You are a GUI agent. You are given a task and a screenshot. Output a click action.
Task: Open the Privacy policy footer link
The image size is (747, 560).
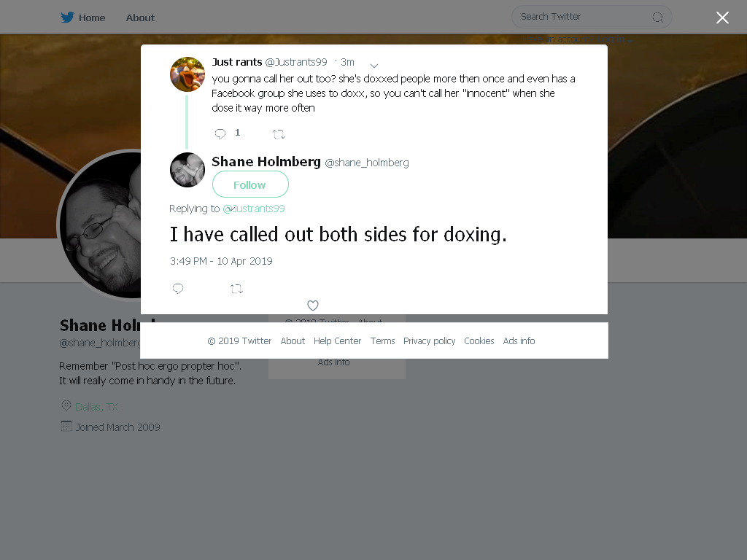[429, 341]
